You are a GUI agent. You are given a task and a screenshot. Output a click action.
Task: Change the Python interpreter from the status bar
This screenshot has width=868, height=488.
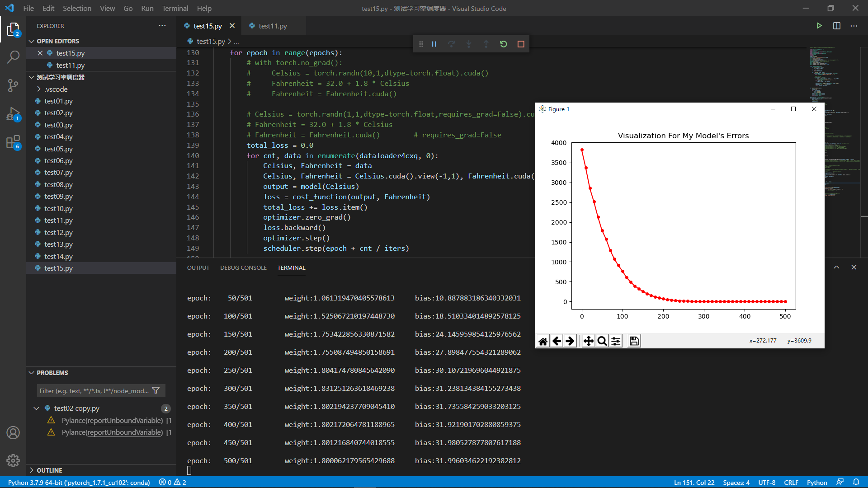[x=79, y=482]
